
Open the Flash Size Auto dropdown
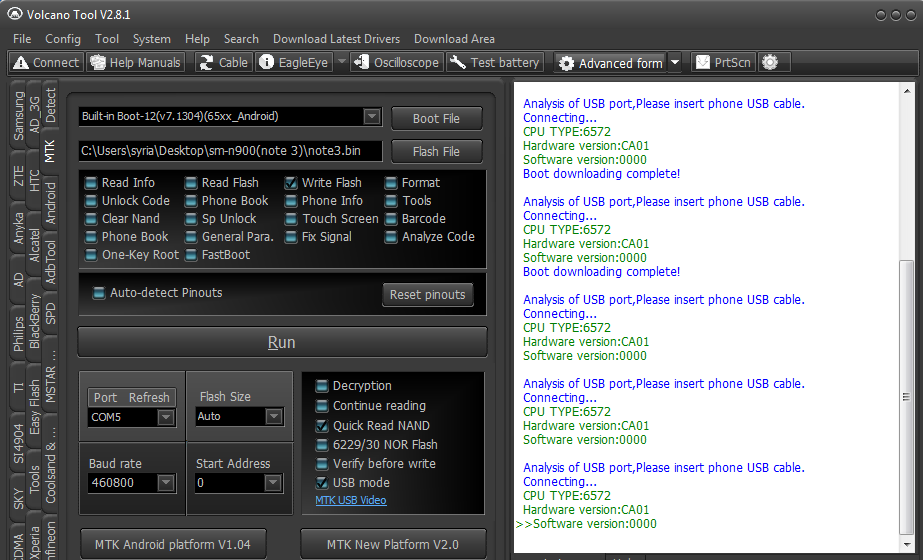tap(274, 417)
